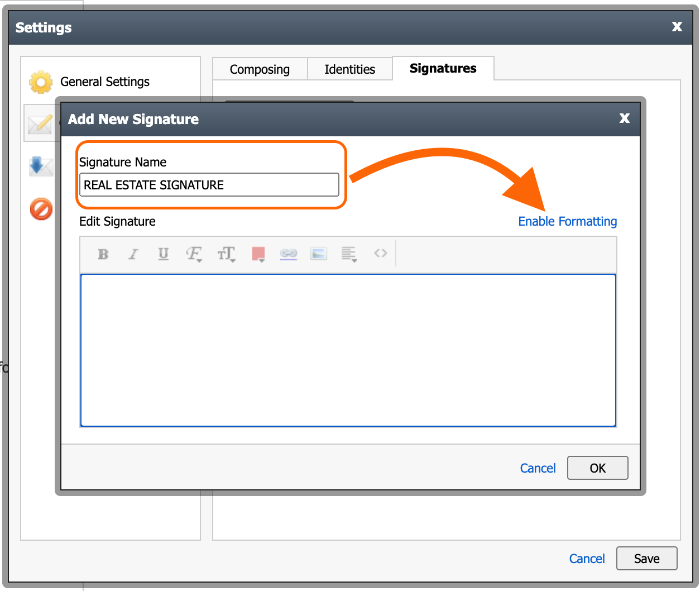Insert an image into the signature
Screen dimensions: 700x591
[318, 254]
